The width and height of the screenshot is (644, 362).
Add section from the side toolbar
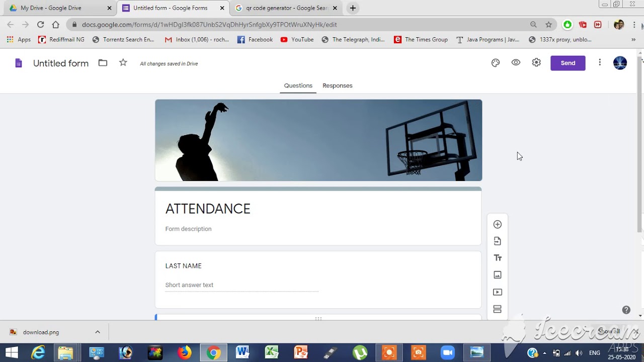click(x=498, y=309)
